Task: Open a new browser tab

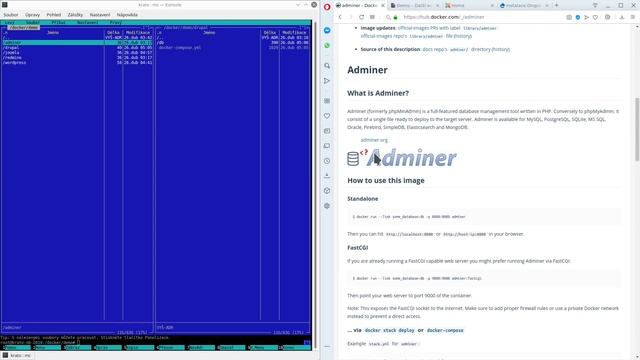Action: point(556,5)
